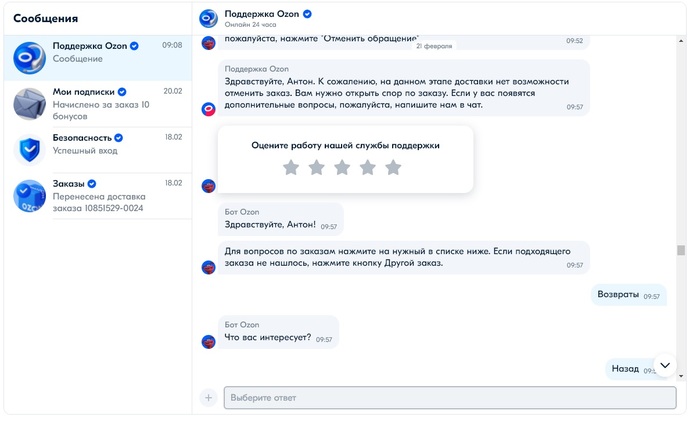Rate support with two stars
Viewport: 700px width, 421px height.
(x=317, y=168)
